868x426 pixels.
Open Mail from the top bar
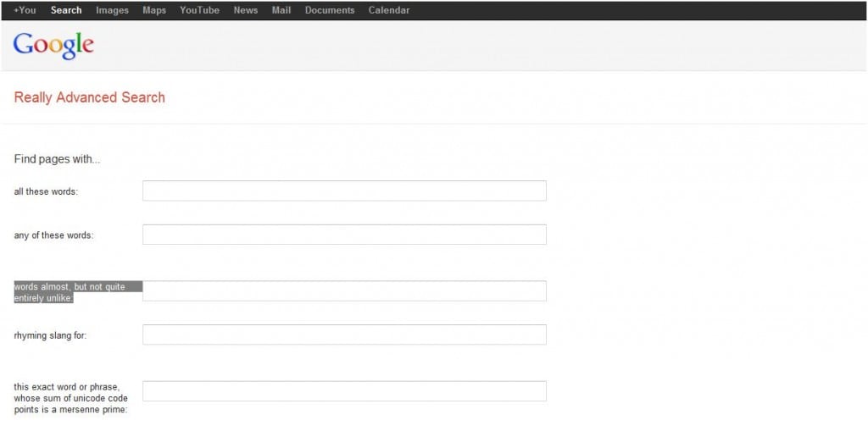click(281, 10)
